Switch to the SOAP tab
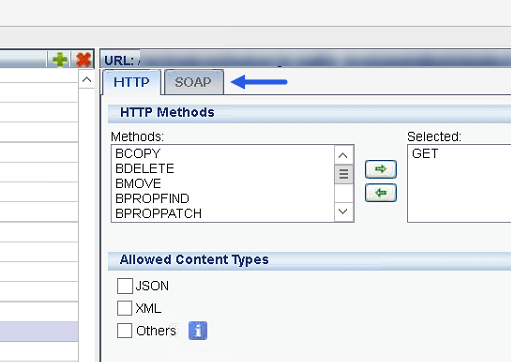511x362 pixels. coord(193,82)
